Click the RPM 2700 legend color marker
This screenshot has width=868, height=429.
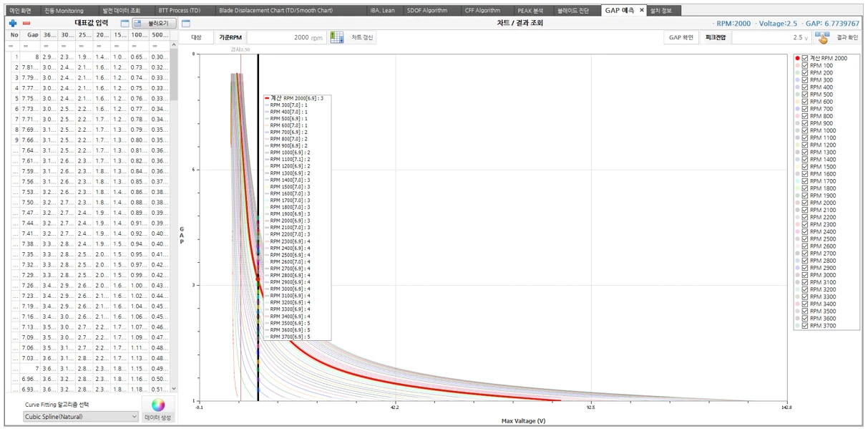797,254
